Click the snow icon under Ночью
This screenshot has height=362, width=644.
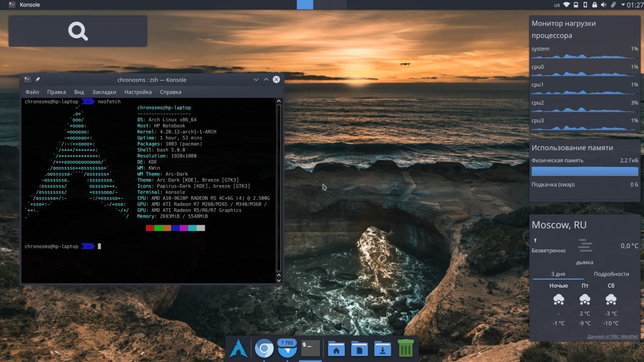(558, 300)
